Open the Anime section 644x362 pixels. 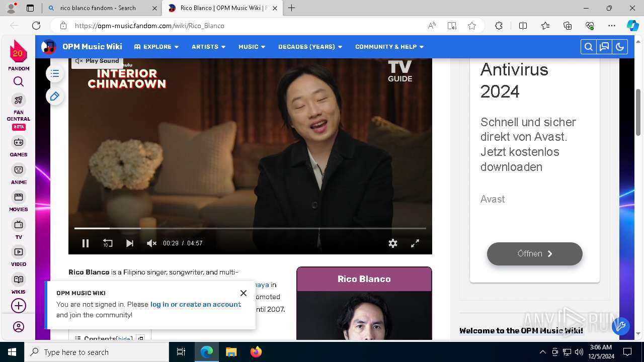[x=19, y=174]
